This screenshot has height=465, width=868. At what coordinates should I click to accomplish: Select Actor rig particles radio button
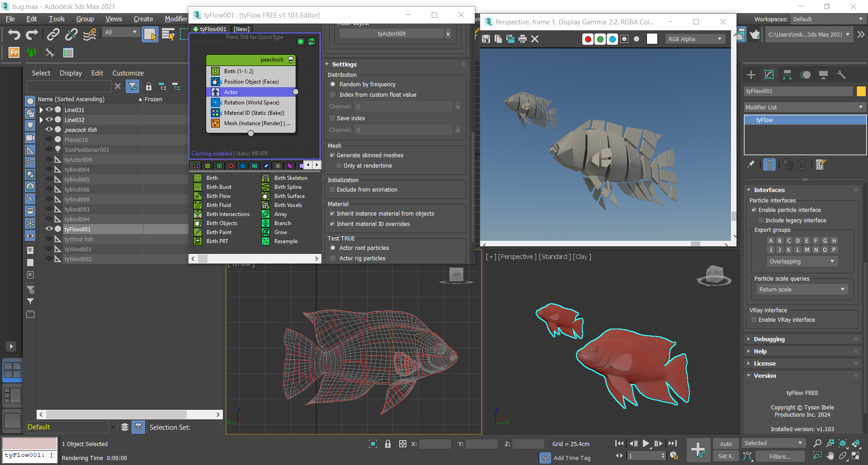coord(333,258)
